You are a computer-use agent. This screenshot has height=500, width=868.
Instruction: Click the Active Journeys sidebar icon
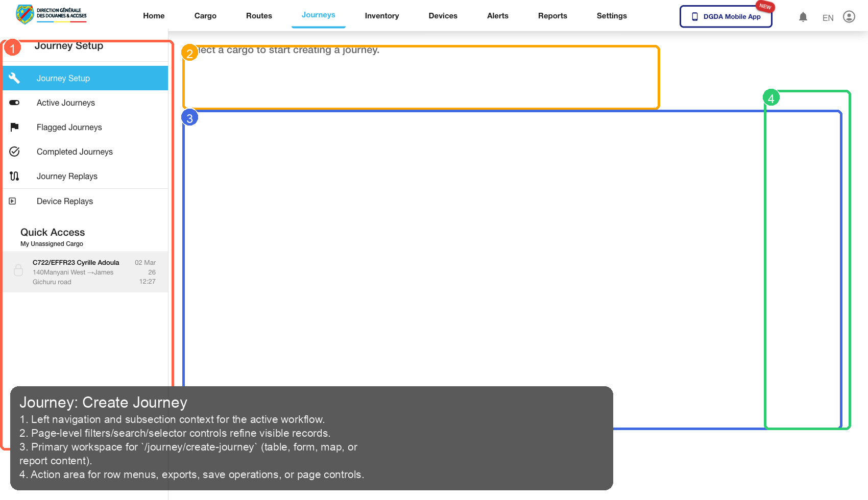click(x=14, y=103)
